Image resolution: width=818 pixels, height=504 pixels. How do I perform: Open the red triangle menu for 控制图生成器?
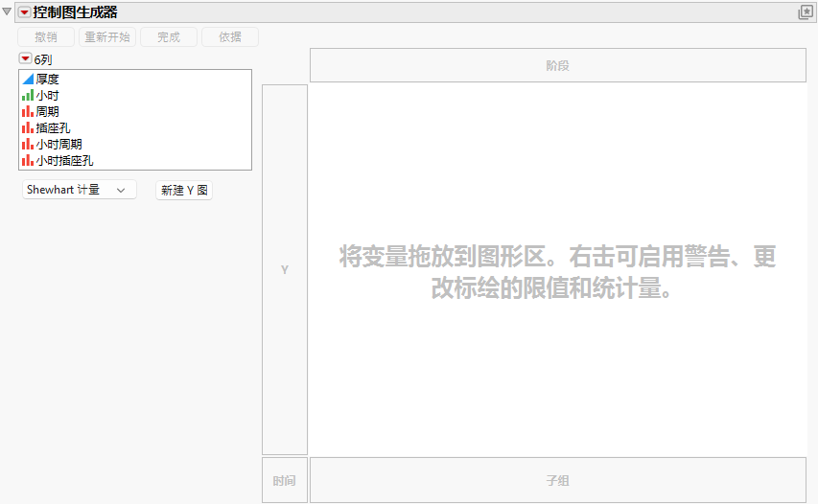coord(24,12)
